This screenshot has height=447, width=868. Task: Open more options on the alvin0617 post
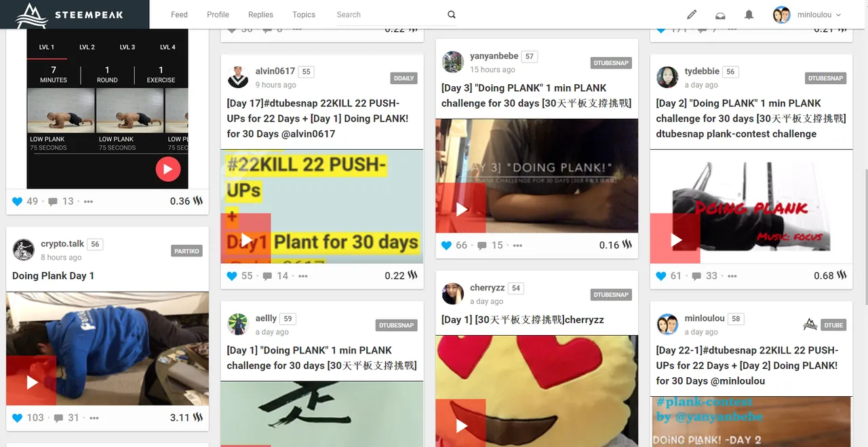(x=302, y=276)
